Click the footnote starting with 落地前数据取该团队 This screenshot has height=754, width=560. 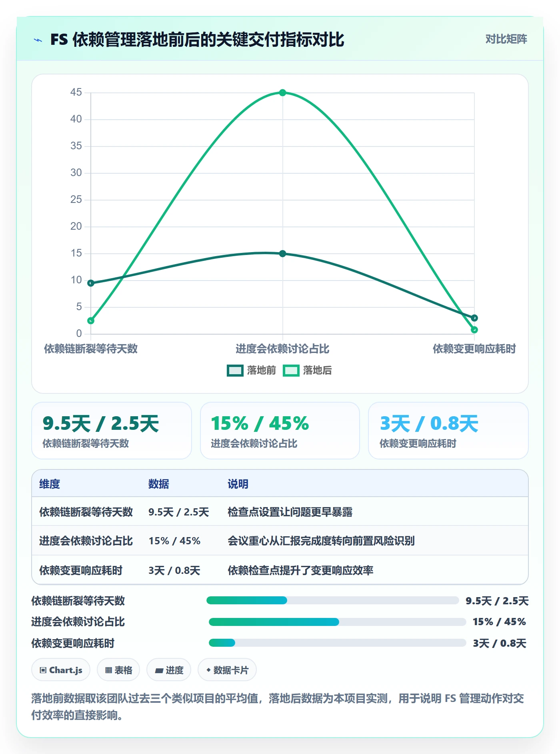(x=278, y=707)
